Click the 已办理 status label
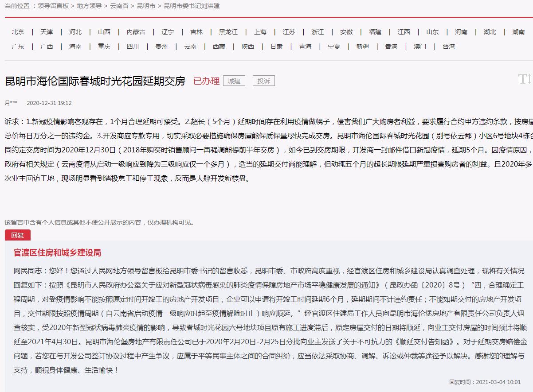The width and height of the screenshot is (533, 392). [x=206, y=81]
